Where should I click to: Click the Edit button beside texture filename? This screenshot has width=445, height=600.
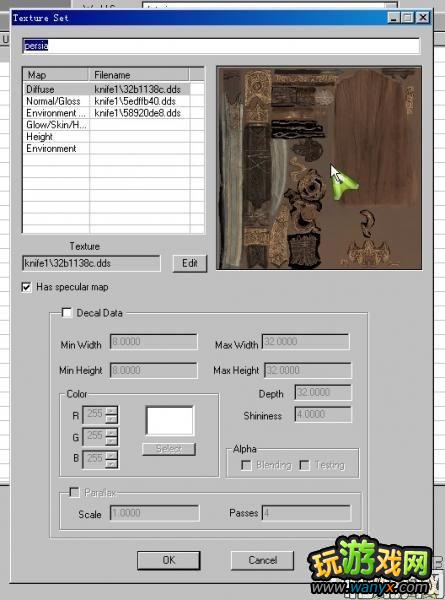pos(189,263)
